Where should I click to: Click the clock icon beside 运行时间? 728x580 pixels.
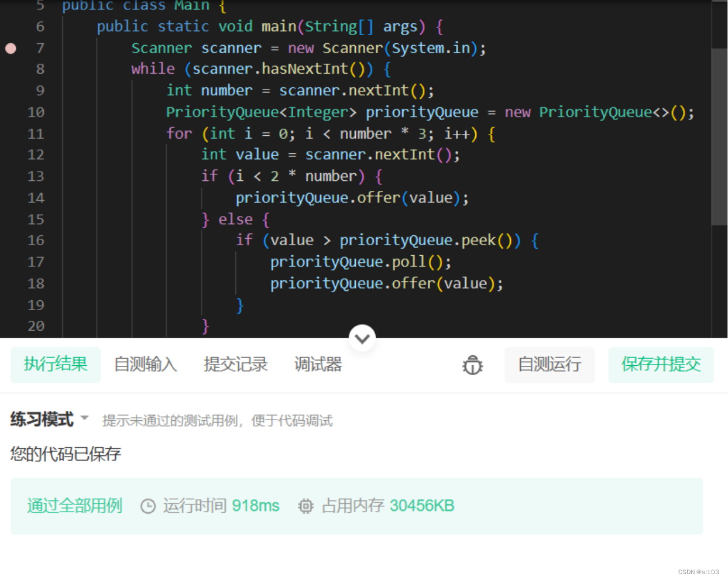(x=148, y=506)
